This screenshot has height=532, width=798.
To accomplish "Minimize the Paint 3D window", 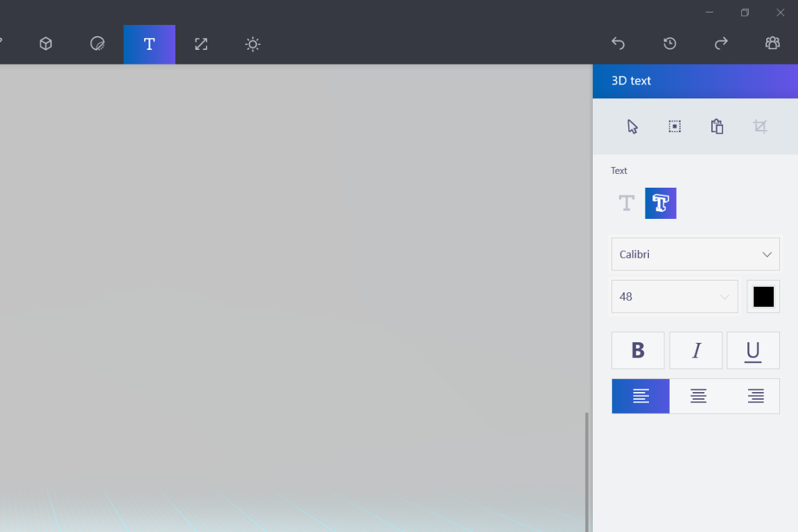I will (709, 12).
